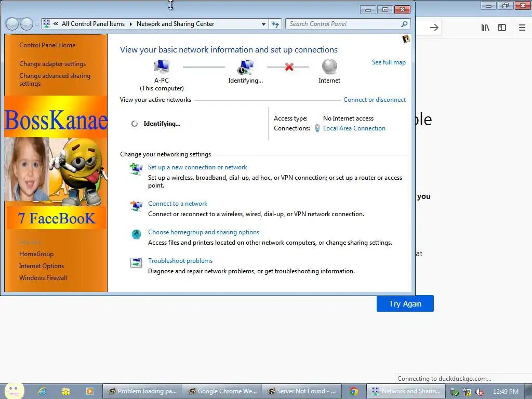Click Connect or disconnect link
This screenshot has height=399, width=532.
(x=375, y=100)
